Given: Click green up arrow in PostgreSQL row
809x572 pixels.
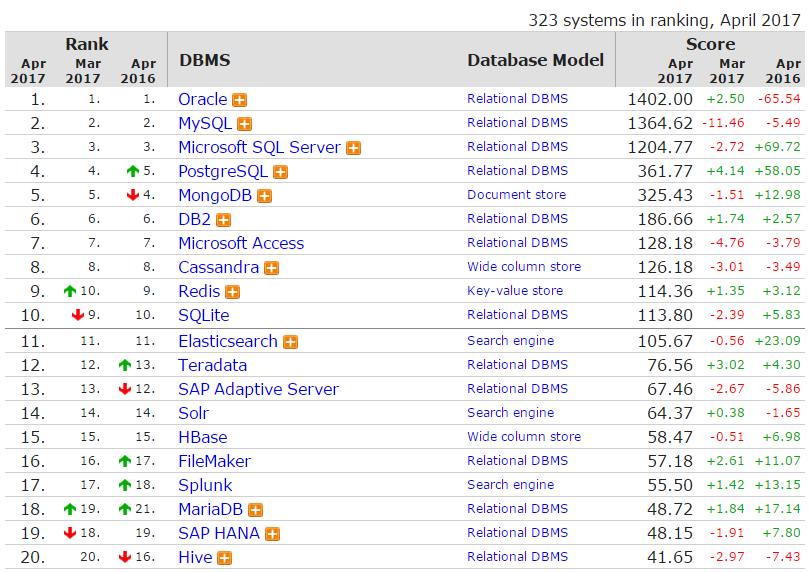Looking at the screenshot, I should pos(133,171).
